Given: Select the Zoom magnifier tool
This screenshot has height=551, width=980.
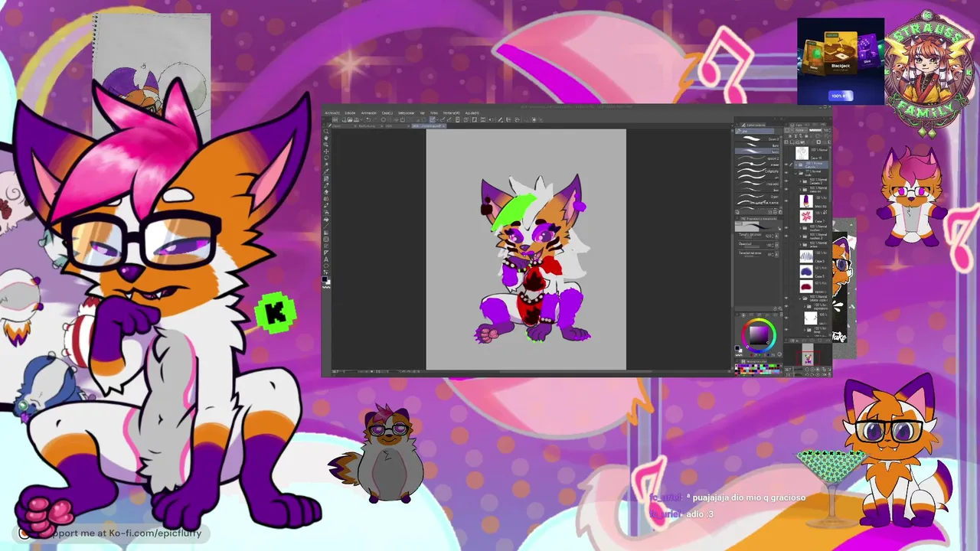Looking at the screenshot, I should (326, 132).
